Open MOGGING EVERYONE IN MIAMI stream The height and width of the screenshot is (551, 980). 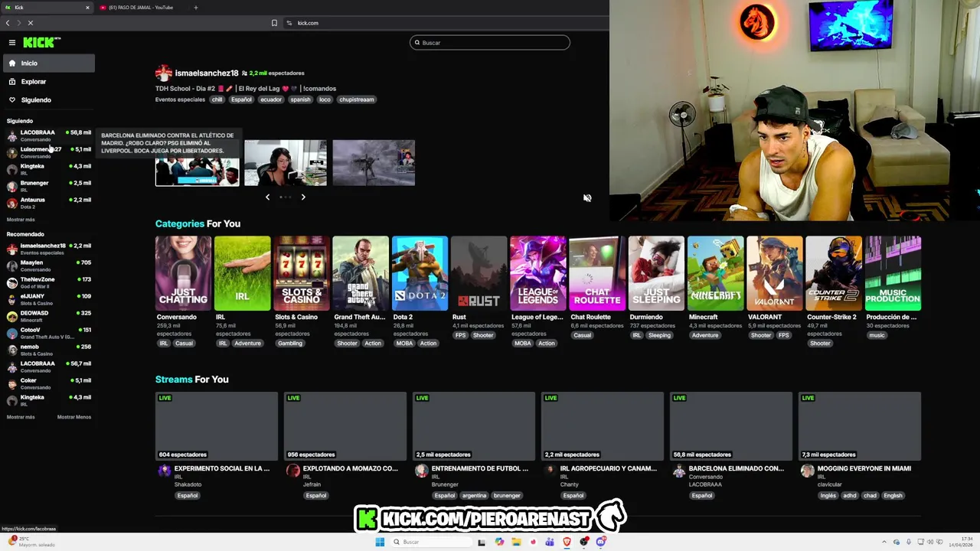[x=860, y=426]
